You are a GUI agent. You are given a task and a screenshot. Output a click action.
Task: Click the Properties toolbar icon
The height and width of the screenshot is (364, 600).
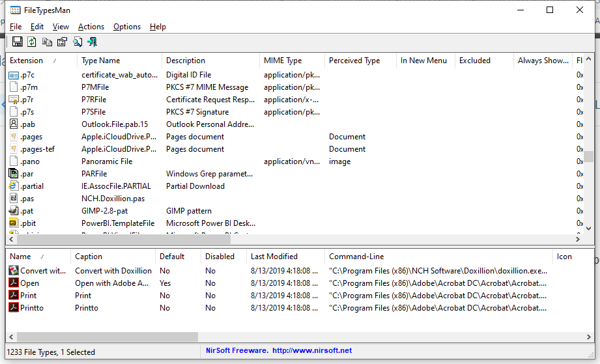pyautogui.click(x=62, y=42)
